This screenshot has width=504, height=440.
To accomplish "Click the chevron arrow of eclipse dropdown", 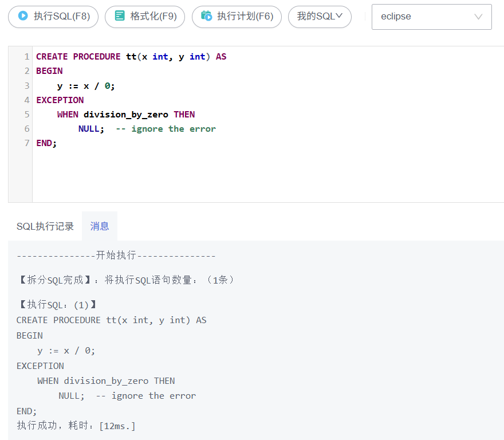I will pyautogui.click(x=478, y=17).
